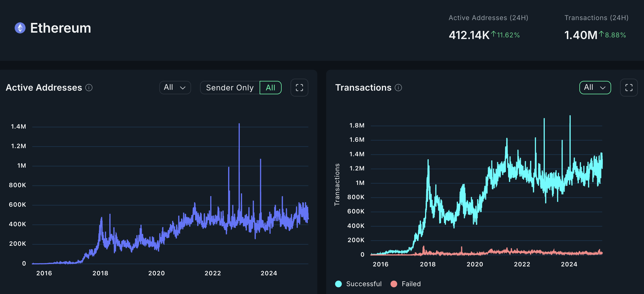This screenshot has width=644, height=294.
Task: Click 1.8M label on Transactions axis
Action: tap(357, 126)
